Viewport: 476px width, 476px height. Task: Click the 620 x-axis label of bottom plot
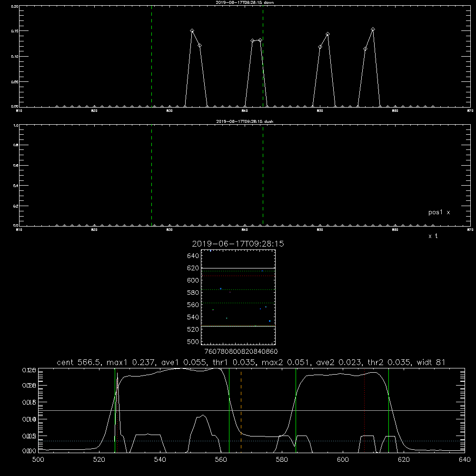click(404, 460)
